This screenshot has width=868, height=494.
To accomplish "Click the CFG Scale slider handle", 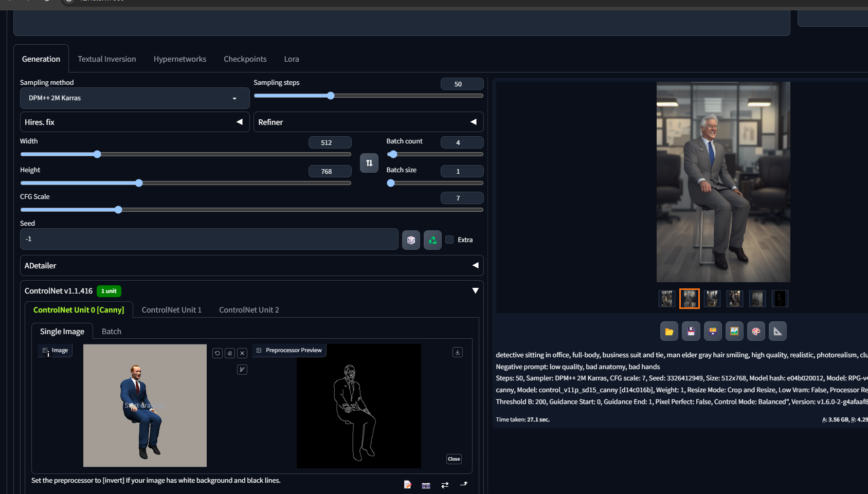I will click(118, 210).
